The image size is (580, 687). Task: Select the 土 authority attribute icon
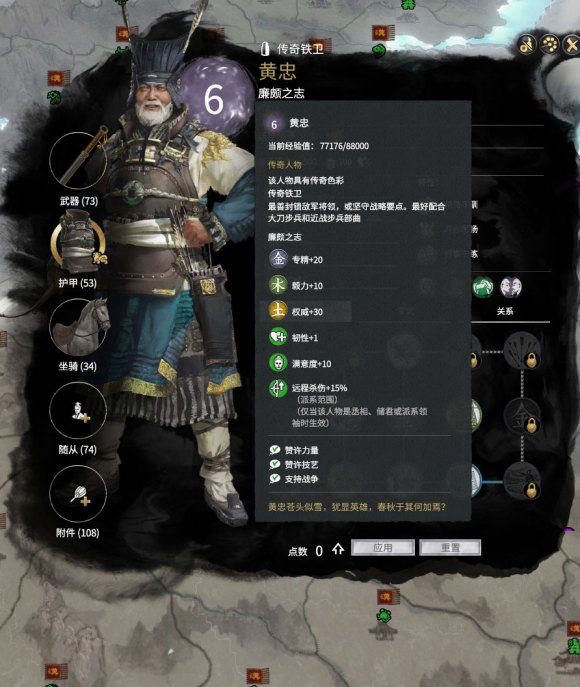(x=278, y=311)
